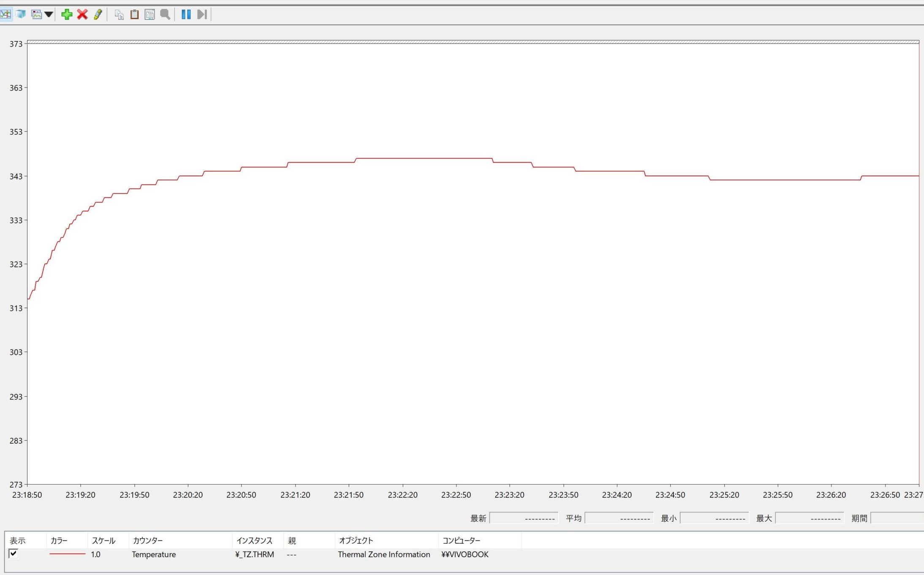Click the Thermal Zone Information object cell
The width and height of the screenshot is (924, 575).
point(384,554)
